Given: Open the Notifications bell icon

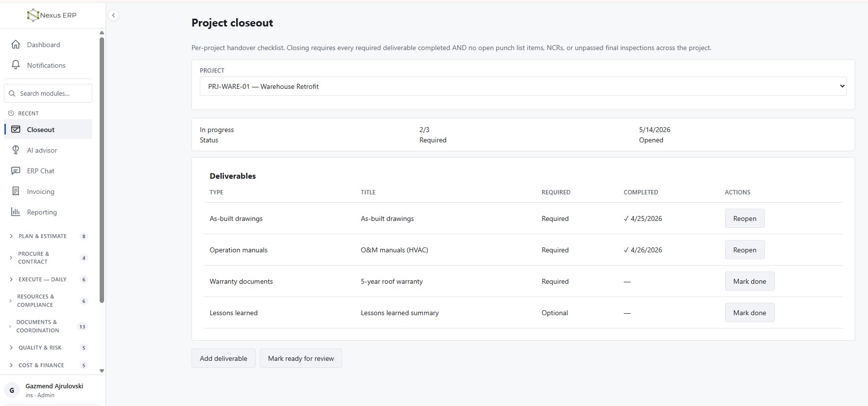Looking at the screenshot, I should [x=16, y=65].
